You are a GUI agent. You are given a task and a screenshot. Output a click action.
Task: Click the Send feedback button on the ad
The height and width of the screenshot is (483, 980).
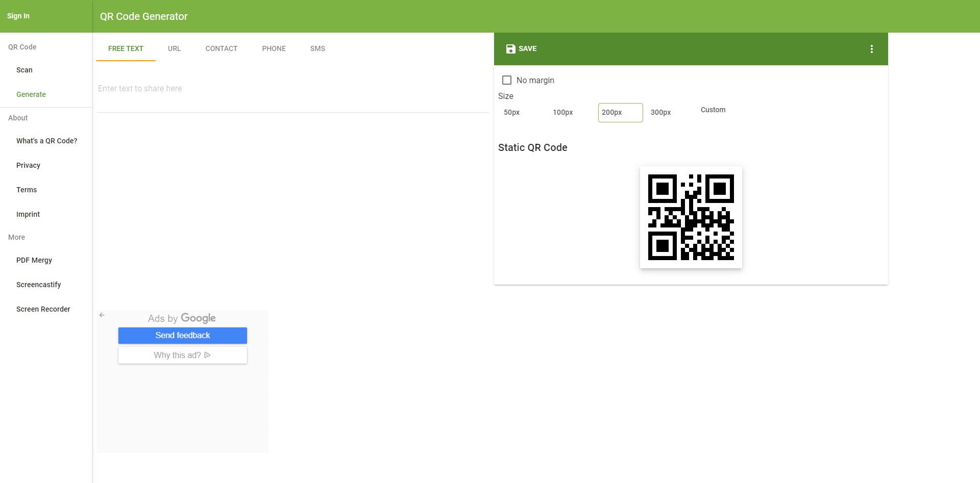[182, 335]
